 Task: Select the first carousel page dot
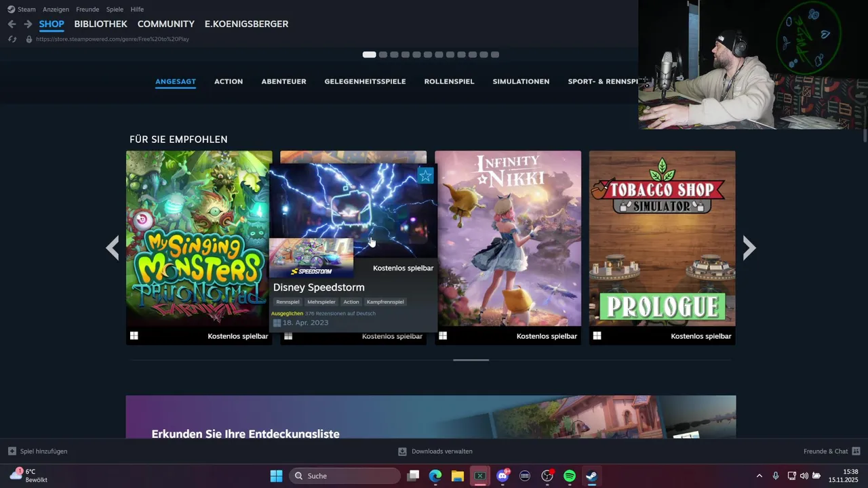369,55
